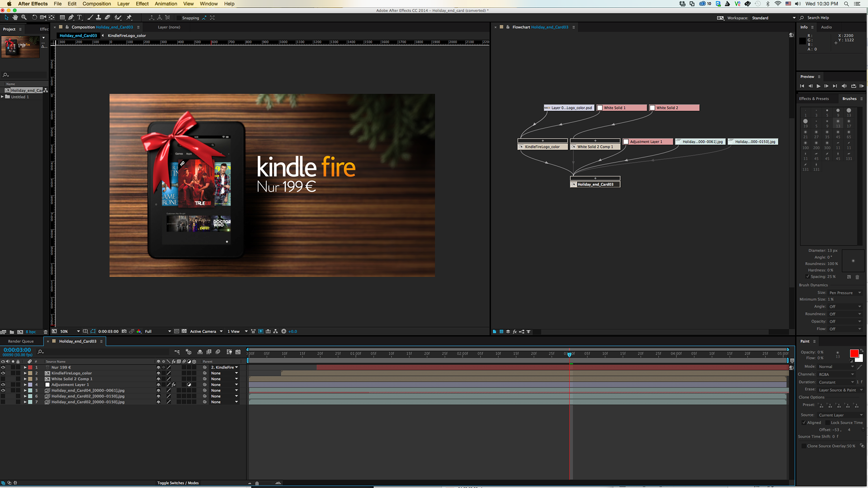Uncheck the brush Spacing checkbox

tap(807, 277)
